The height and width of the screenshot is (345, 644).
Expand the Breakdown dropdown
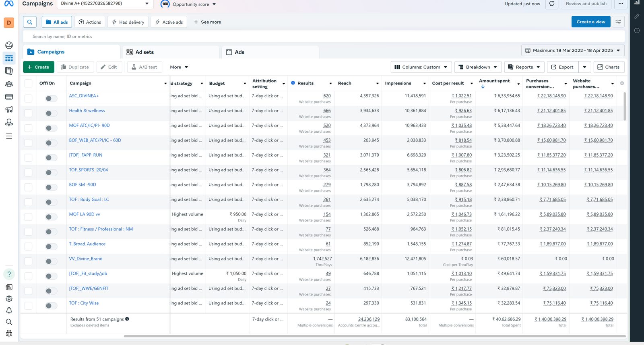[478, 67]
